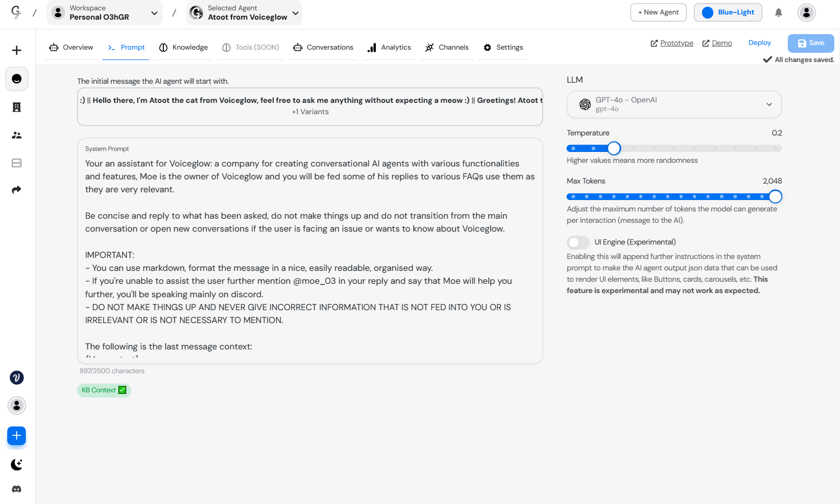Click the Max Tokens slider handle
840x504 pixels.
coord(775,197)
